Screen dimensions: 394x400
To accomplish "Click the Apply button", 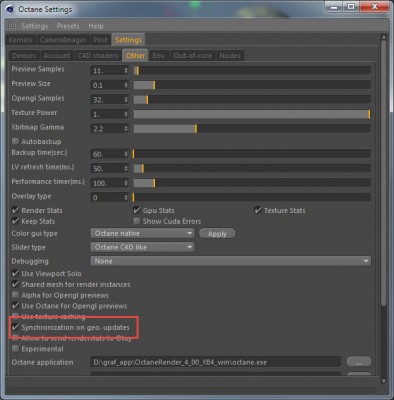I will (217, 234).
